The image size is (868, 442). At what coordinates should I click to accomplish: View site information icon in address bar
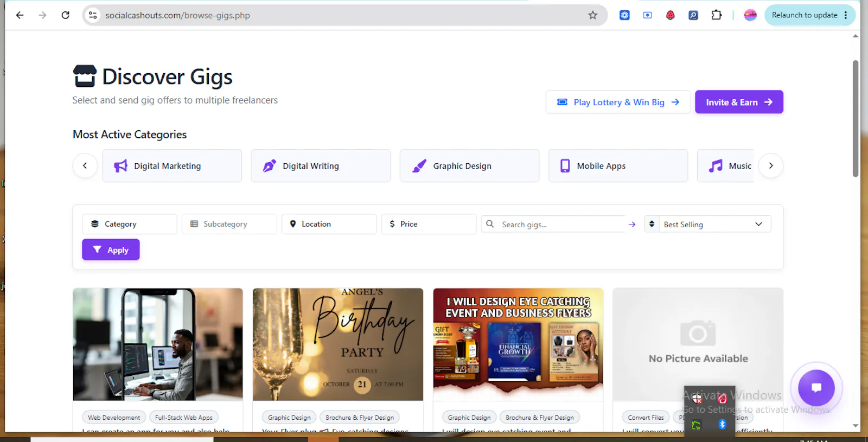tap(93, 15)
